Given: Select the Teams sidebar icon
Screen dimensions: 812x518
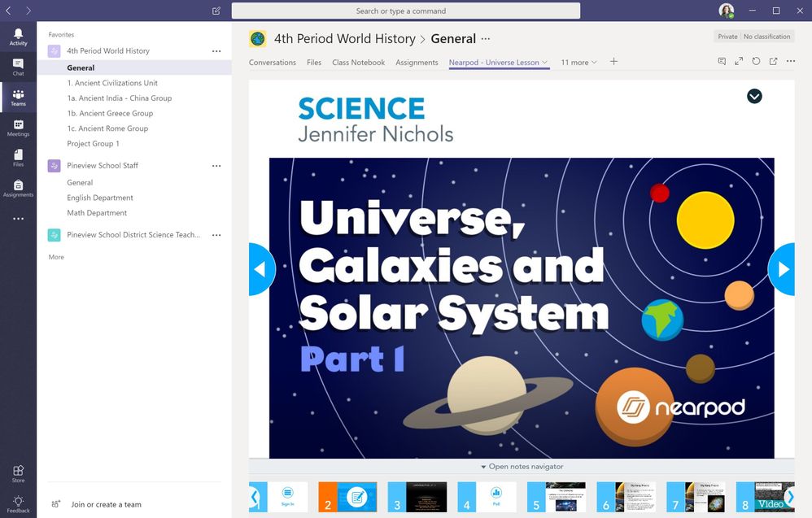Looking at the screenshot, I should point(18,98).
